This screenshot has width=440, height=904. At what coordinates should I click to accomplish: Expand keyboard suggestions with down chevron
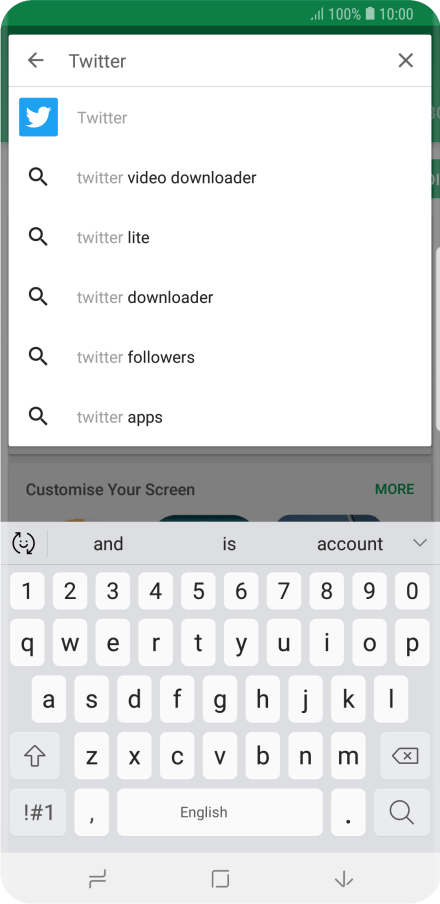pos(420,543)
